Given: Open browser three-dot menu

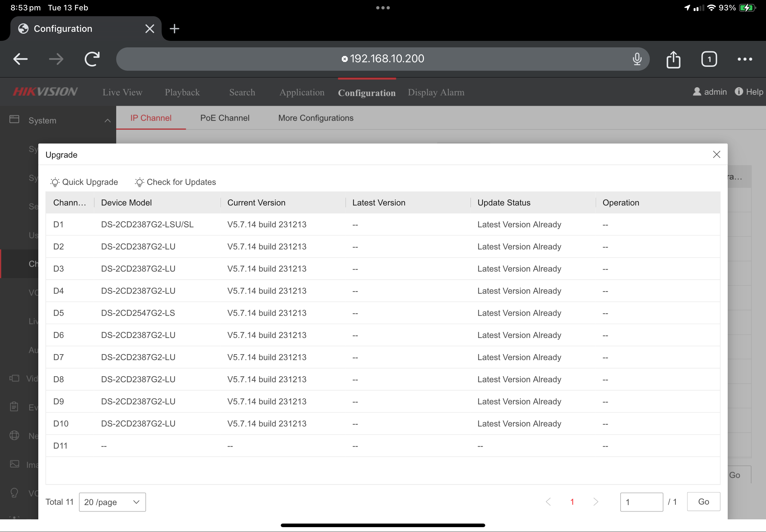Looking at the screenshot, I should pyautogui.click(x=744, y=59).
